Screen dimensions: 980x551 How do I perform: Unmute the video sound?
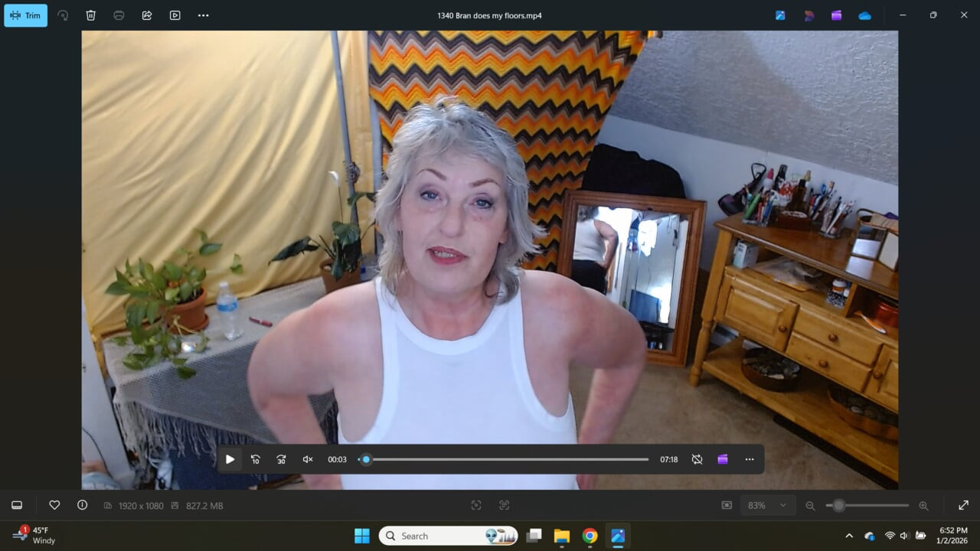click(x=308, y=459)
